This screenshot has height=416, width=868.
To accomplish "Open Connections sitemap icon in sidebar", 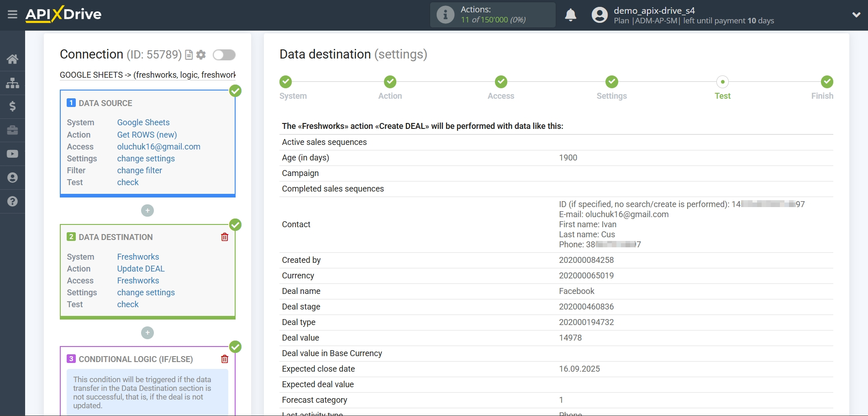I will point(12,83).
